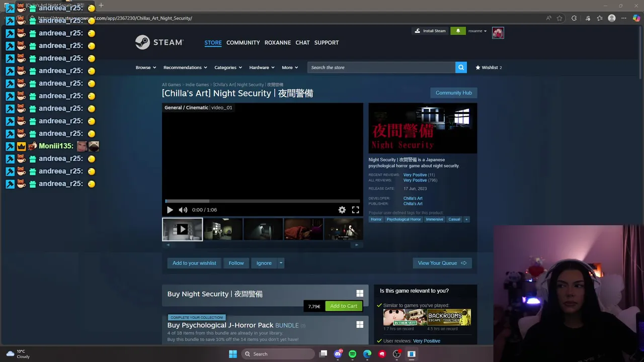Click the Horror tag

coord(376,219)
